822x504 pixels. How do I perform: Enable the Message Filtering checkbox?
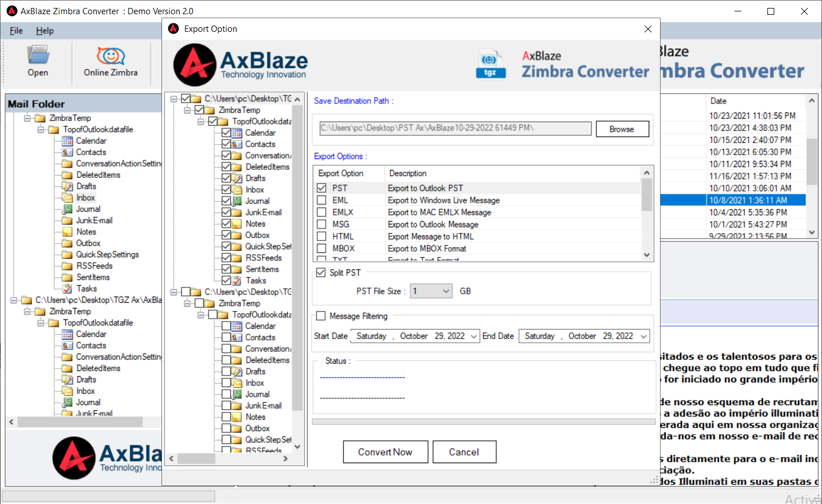(x=321, y=316)
